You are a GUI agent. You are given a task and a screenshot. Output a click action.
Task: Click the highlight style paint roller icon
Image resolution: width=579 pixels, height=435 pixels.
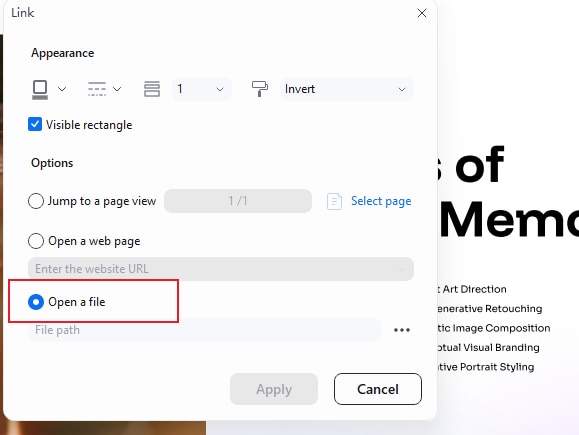pyautogui.click(x=260, y=89)
